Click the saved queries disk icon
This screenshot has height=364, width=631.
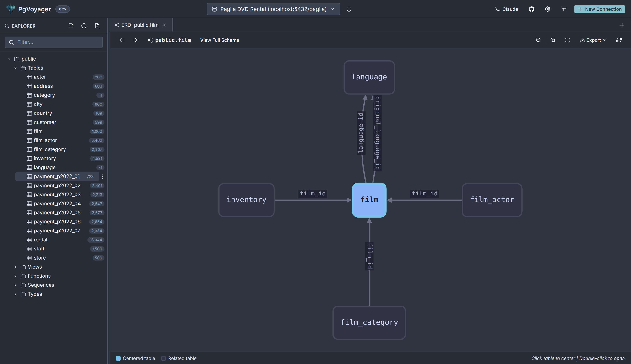(x=71, y=26)
